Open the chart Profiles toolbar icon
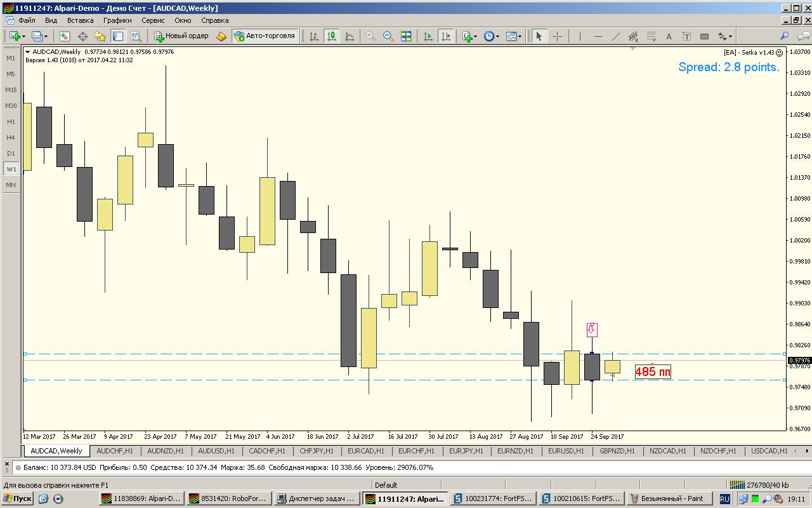This screenshot has height=508, width=812. [x=37, y=36]
